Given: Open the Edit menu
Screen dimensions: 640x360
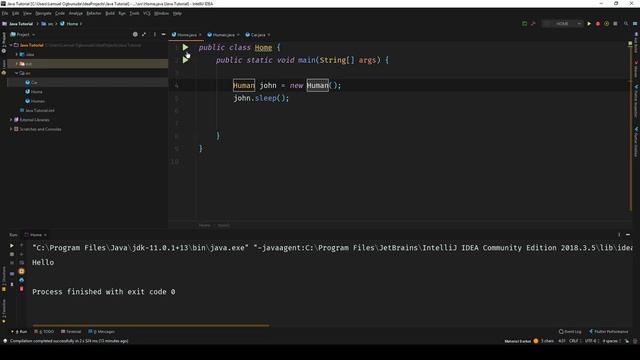Looking at the screenshot, I should [16, 13].
